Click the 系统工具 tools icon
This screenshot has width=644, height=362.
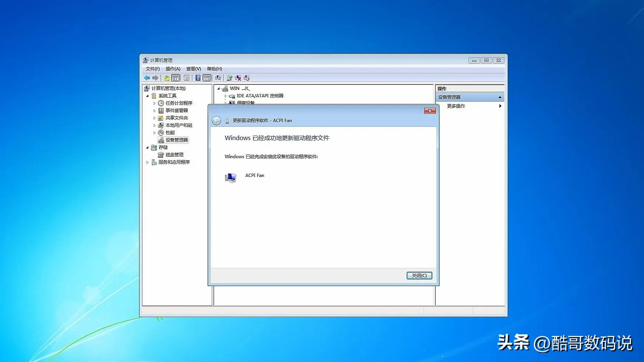click(x=154, y=96)
